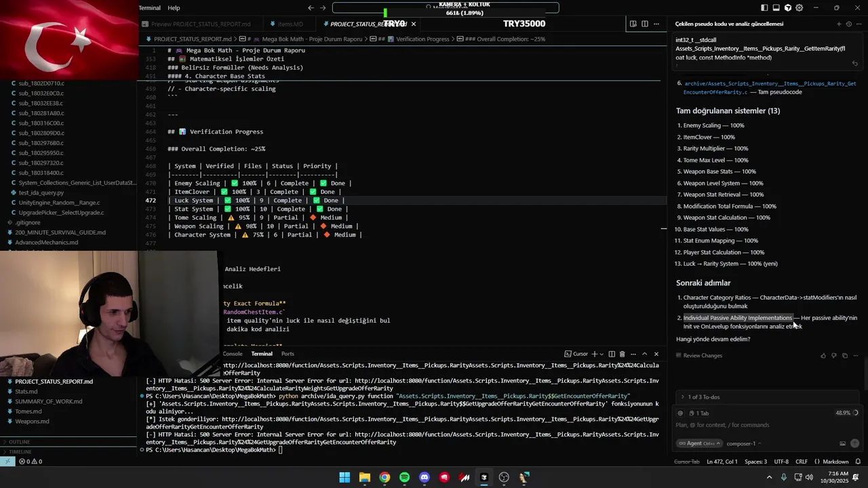
Task: Attach an image to chat
Action: coord(842,443)
